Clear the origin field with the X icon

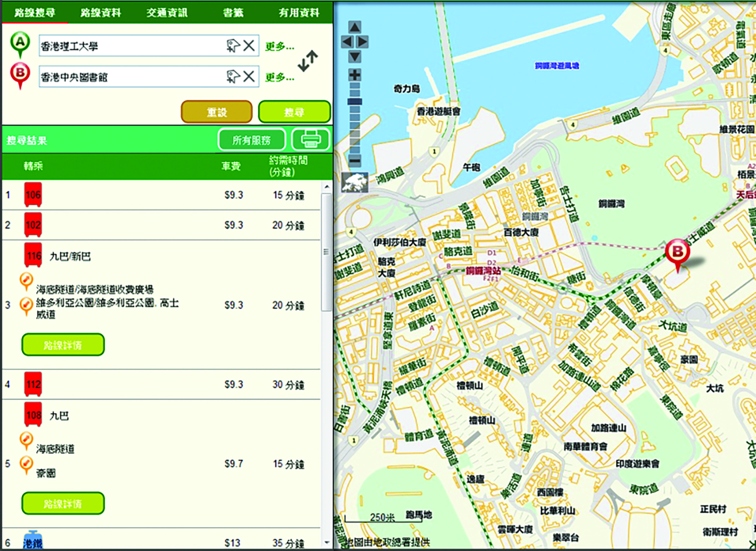pos(249,46)
